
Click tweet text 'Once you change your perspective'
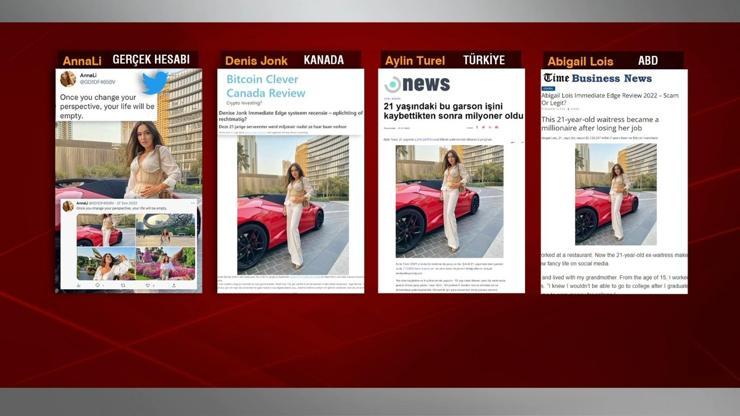coord(108,106)
